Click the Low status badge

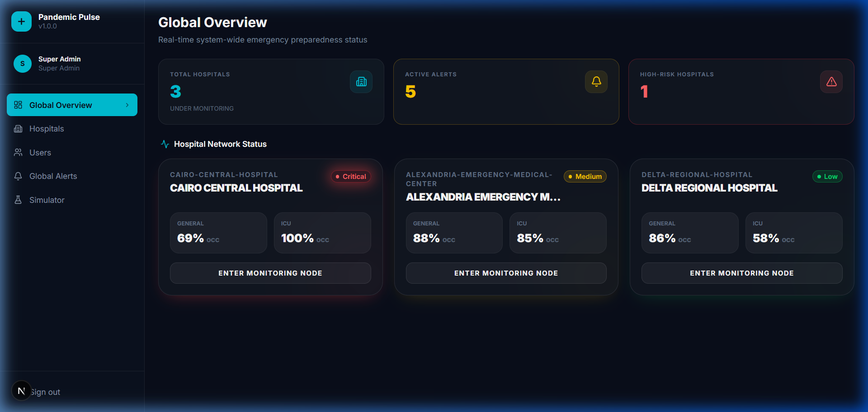[x=827, y=176]
